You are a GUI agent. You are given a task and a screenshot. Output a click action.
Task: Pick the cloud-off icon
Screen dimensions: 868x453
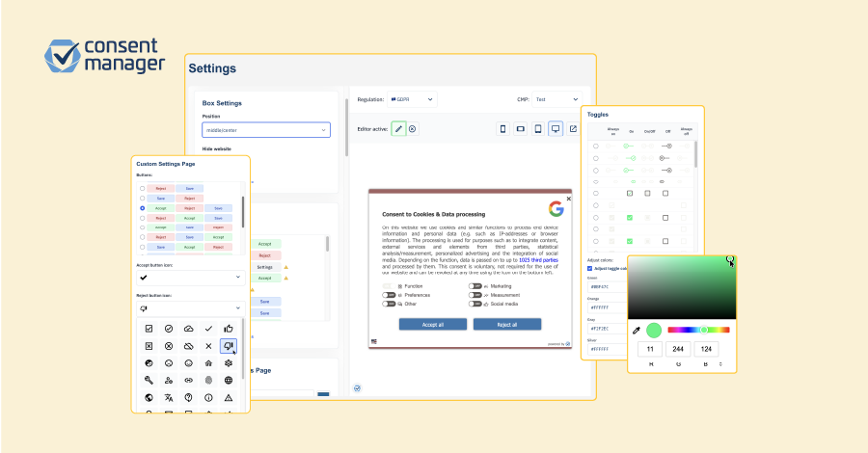point(189,346)
